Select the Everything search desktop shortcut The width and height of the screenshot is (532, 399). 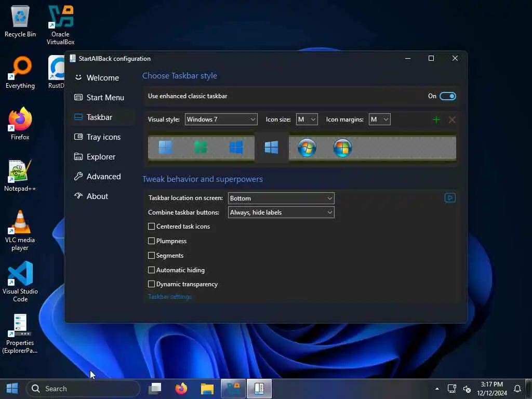click(x=20, y=73)
